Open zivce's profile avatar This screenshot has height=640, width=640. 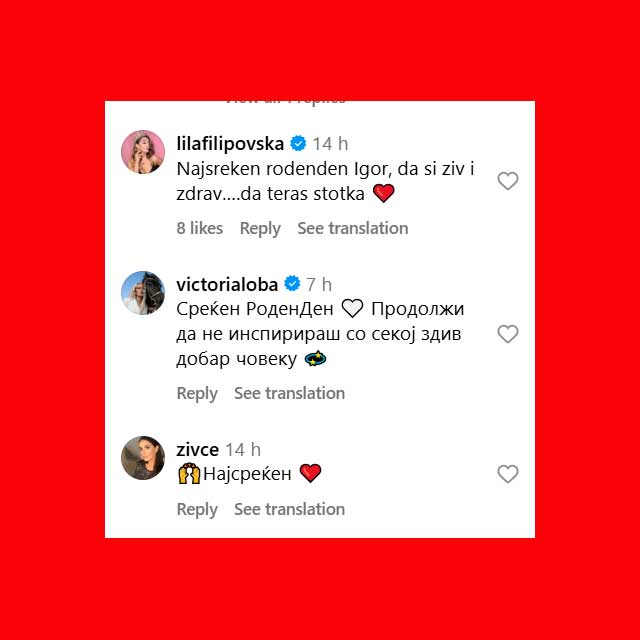pyautogui.click(x=143, y=458)
